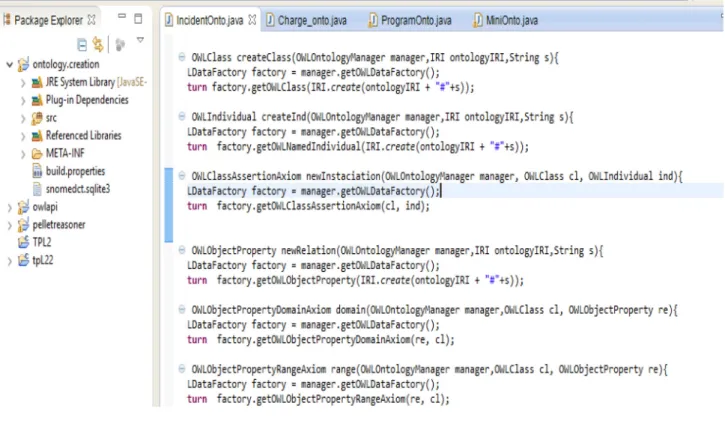Minimize the Package Explorer panel
Image resolution: width=725 pixels, height=421 pixels.
tap(122, 16)
